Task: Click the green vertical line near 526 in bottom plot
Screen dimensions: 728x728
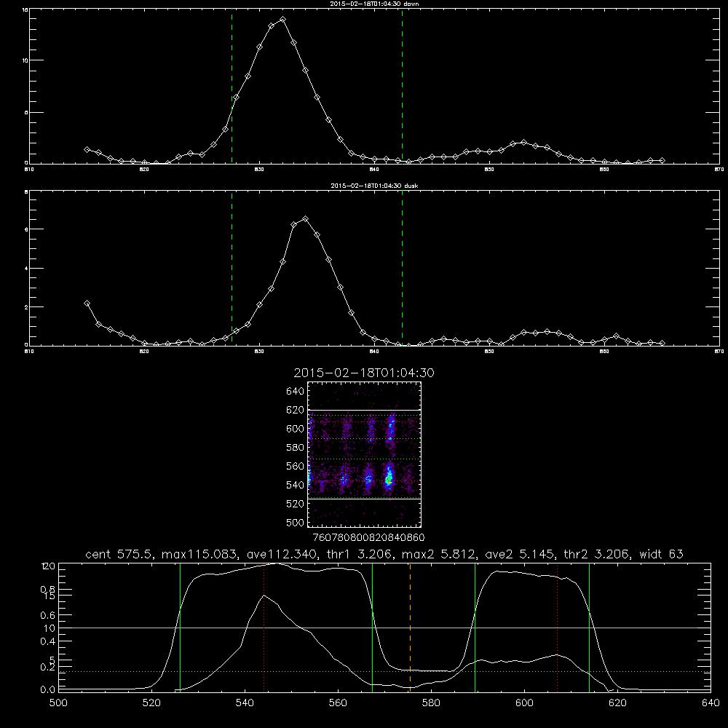Action: [180, 628]
